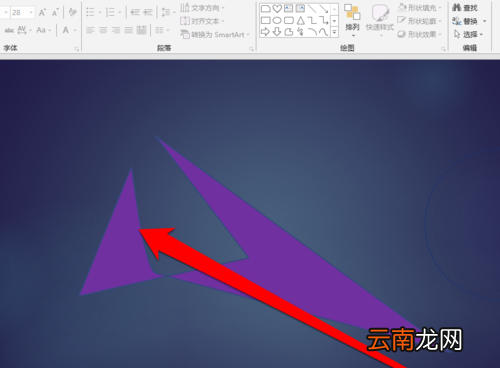The height and width of the screenshot is (368, 500).
Task: Increase font size with the larger A icon
Action: [x=42, y=13]
